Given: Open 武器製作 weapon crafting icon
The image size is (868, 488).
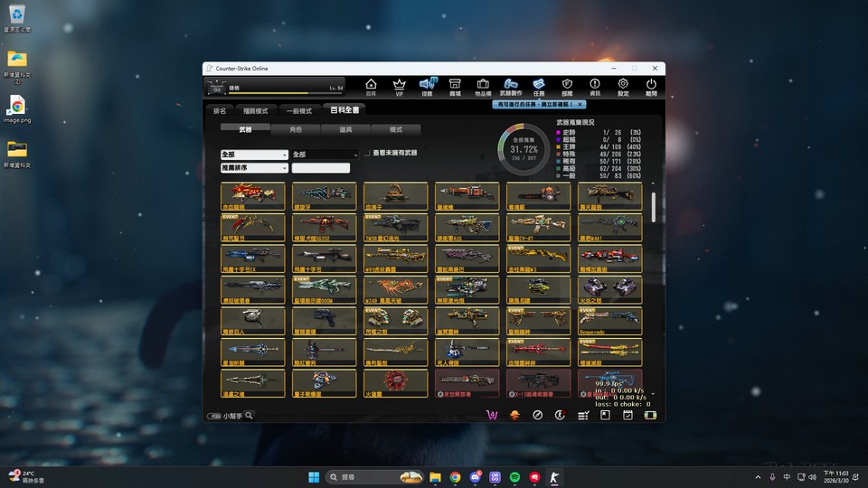Looking at the screenshot, I should click(511, 86).
